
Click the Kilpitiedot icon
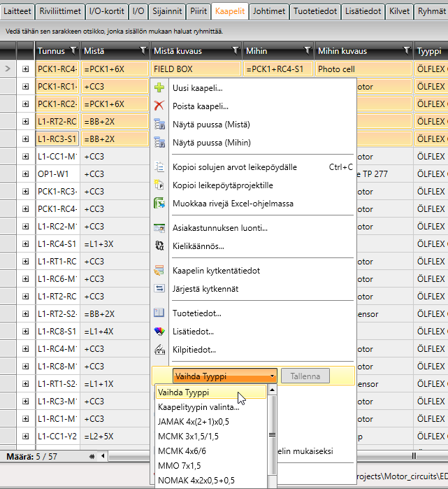(x=159, y=349)
